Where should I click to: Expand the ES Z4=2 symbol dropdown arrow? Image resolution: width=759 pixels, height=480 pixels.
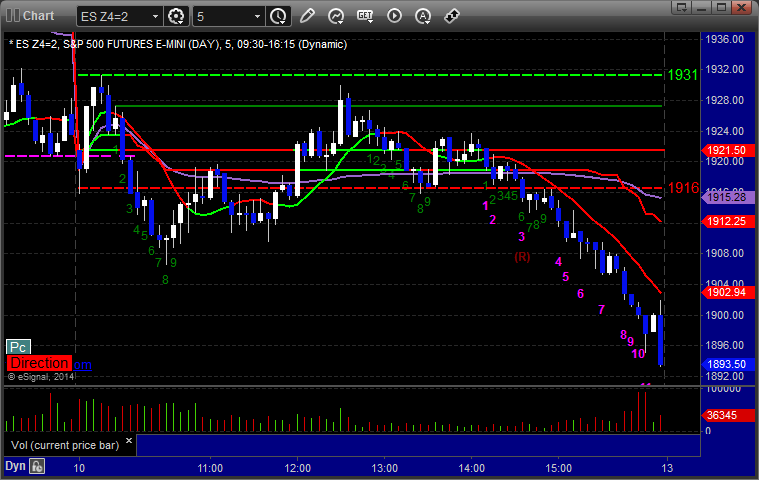[155, 16]
